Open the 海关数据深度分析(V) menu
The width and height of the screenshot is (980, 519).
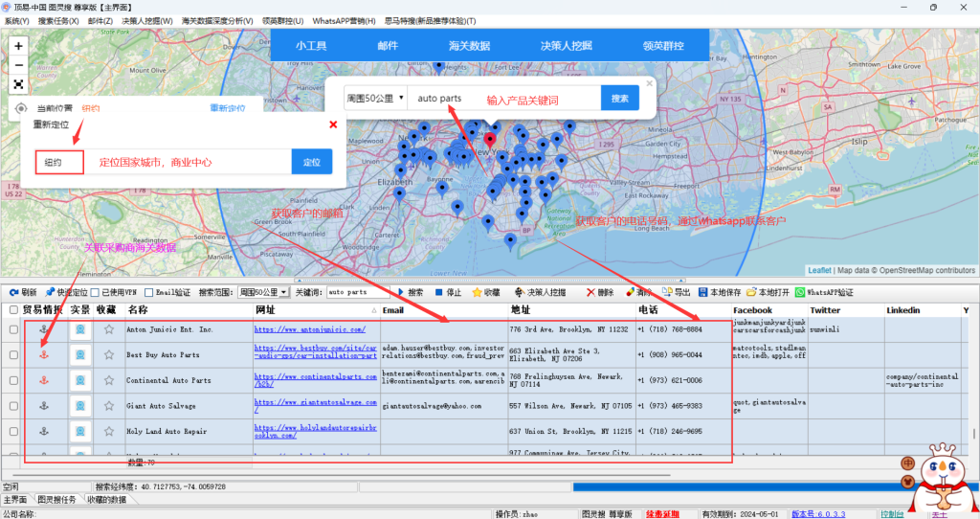pos(217,20)
